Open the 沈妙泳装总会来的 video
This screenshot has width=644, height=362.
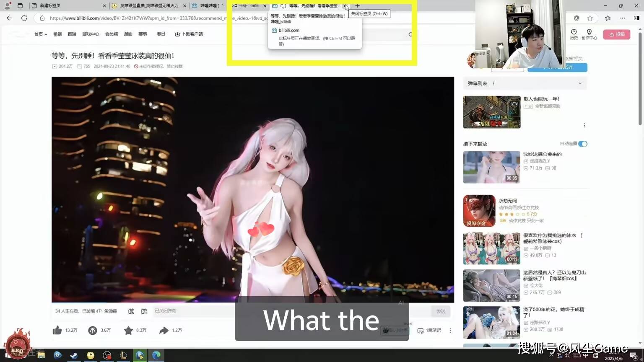click(x=492, y=167)
